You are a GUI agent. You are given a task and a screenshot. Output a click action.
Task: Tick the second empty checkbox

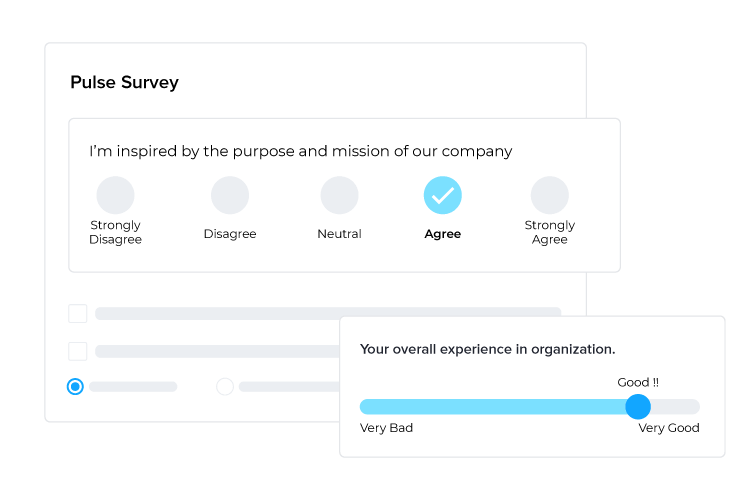(x=77, y=351)
